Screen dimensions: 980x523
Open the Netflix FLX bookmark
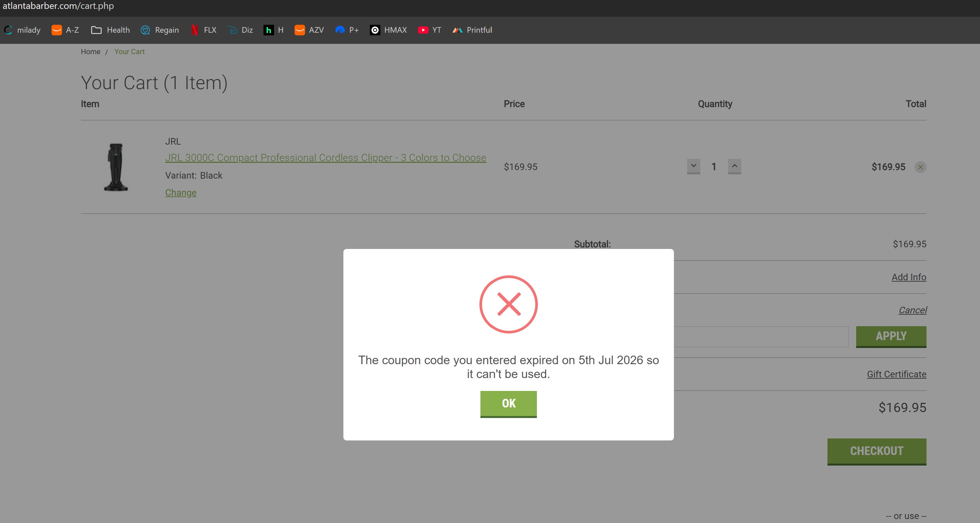[204, 30]
